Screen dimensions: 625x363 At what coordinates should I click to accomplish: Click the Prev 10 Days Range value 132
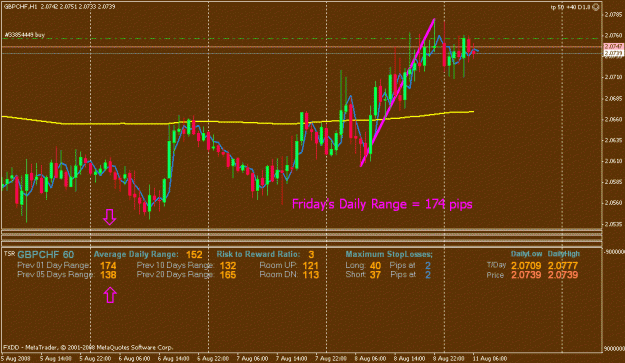(x=228, y=266)
